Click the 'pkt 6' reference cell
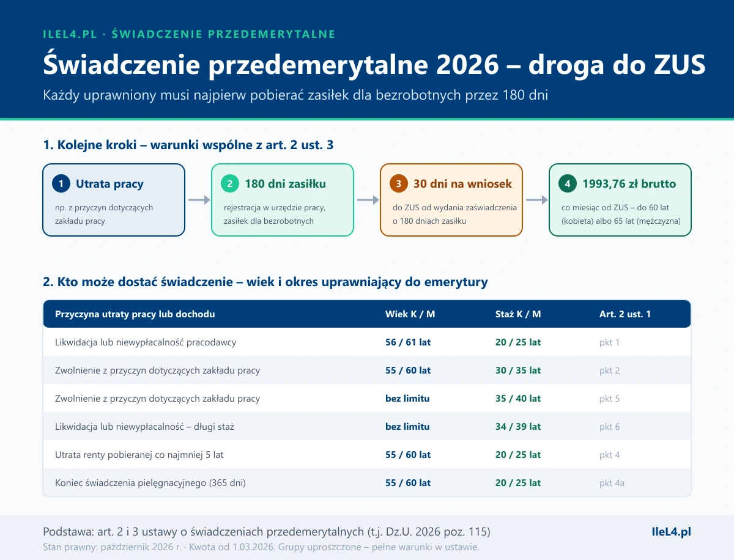Viewport: 734px width, 560px height. click(609, 427)
